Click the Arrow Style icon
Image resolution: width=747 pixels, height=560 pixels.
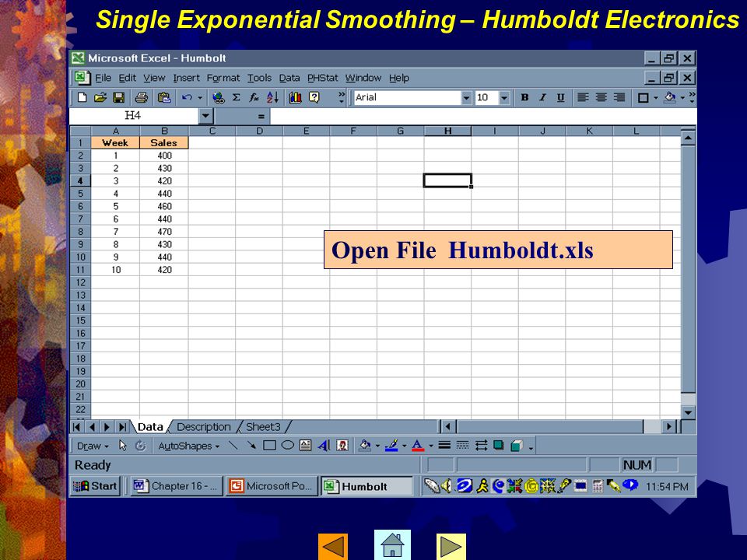tap(481, 446)
